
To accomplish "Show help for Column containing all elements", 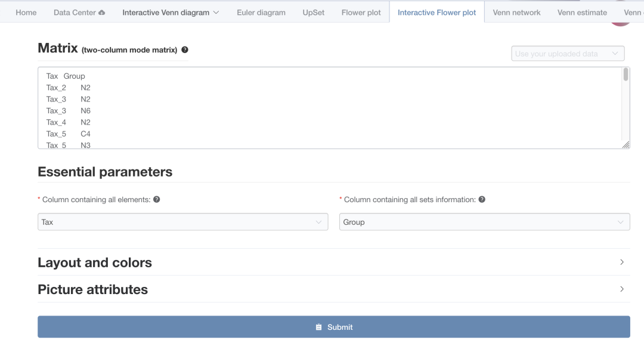I will pyautogui.click(x=156, y=199).
